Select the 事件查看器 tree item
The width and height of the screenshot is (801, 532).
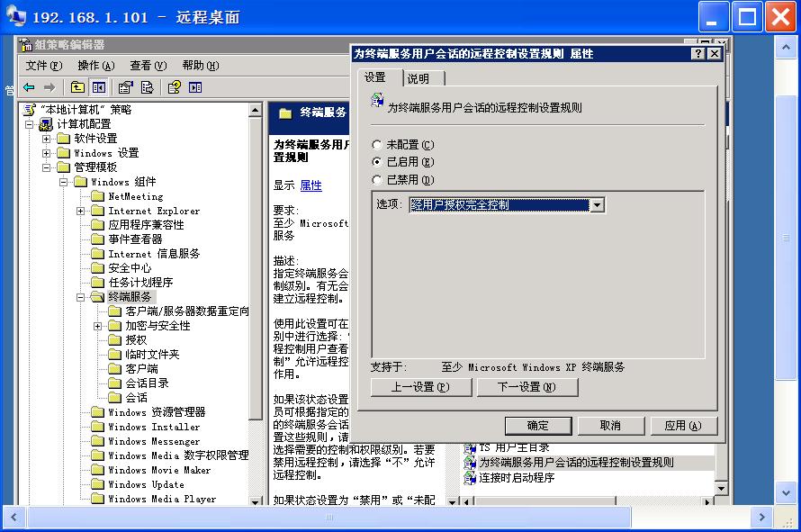point(135,239)
